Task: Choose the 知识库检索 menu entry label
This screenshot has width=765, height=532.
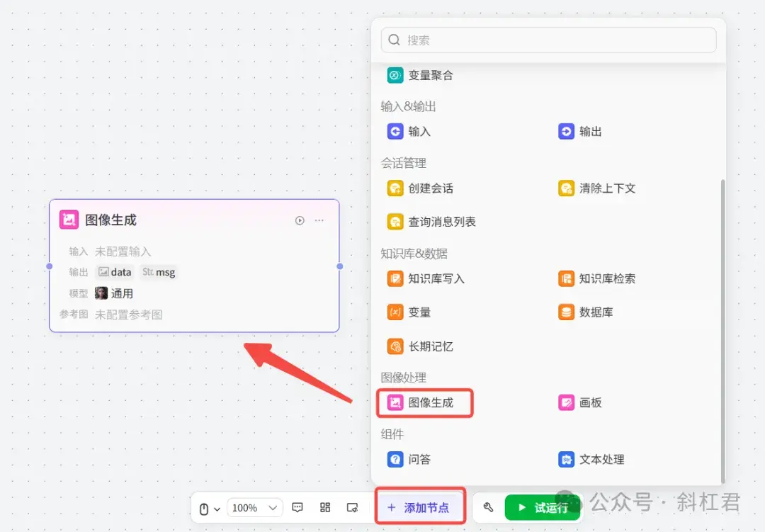Action: (608, 278)
